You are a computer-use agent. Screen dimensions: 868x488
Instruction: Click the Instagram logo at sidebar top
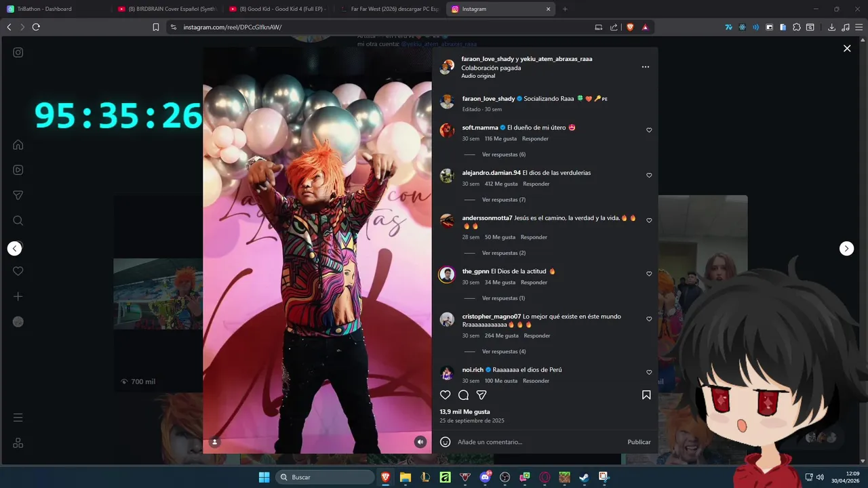point(18,52)
